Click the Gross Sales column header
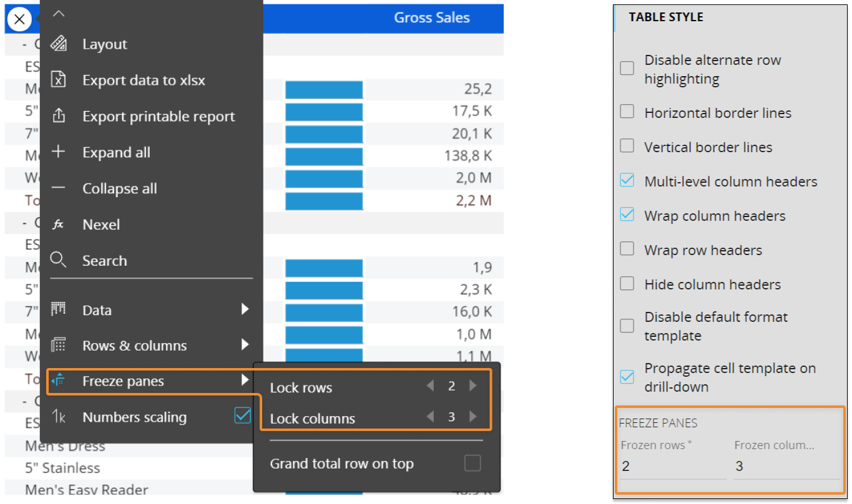This screenshot has height=504, width=852. 431,18
